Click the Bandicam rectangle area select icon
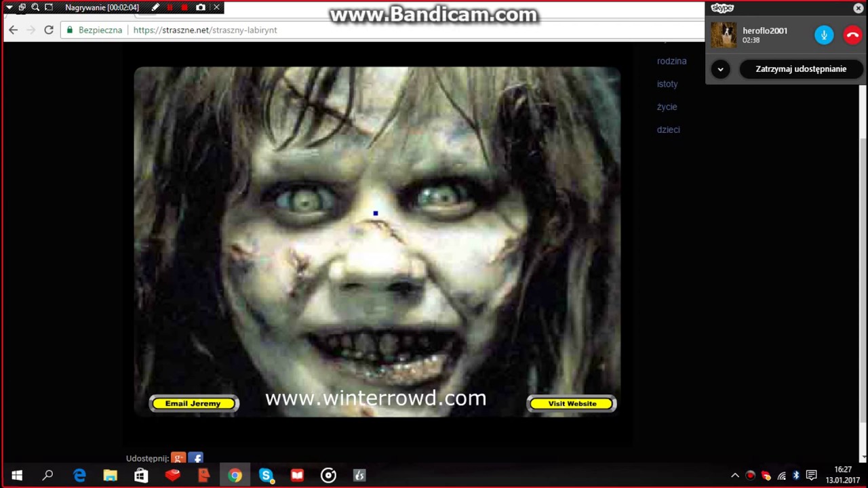868x488 pixels. pos(49,7)
